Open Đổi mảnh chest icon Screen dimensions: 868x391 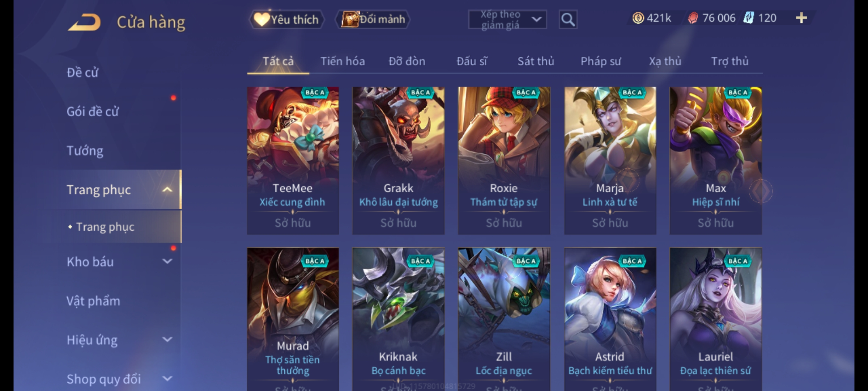pos(373,20)
